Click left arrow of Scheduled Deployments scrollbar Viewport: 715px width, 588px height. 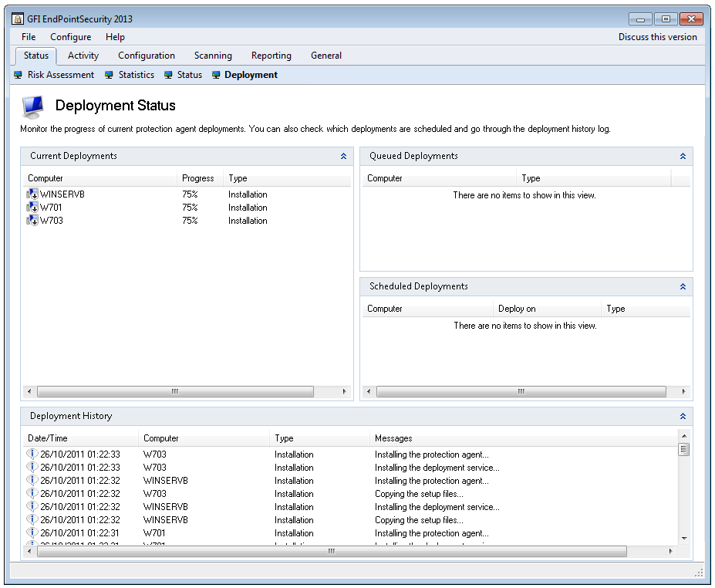pos(369,391)
